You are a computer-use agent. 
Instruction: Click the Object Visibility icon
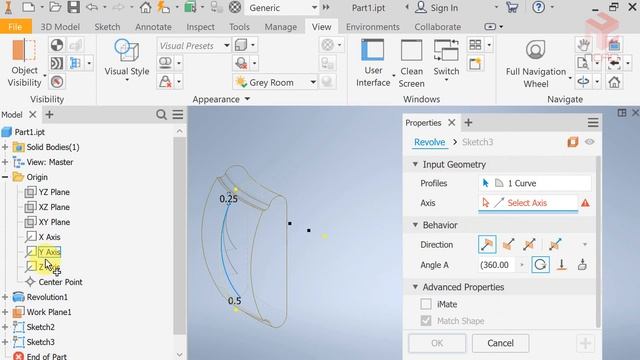[24, 50]
